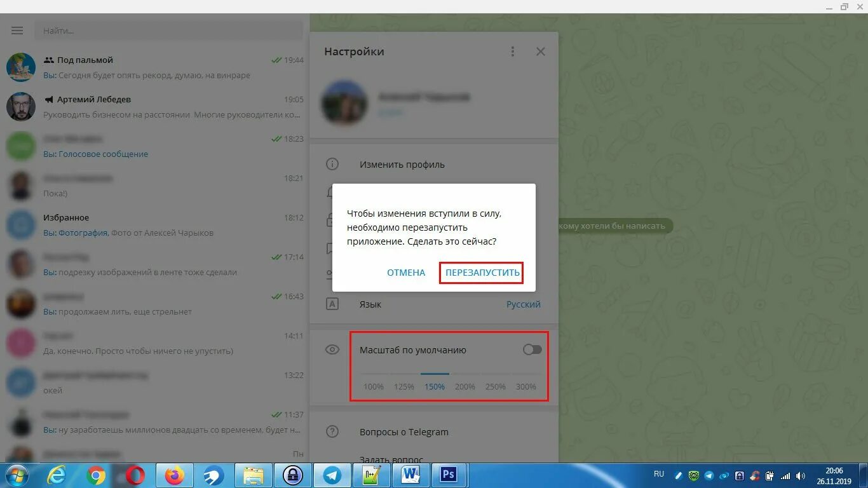Open the Под пальмой group chat
Viewport: 868px width, 488px height.
pos(155,67)
